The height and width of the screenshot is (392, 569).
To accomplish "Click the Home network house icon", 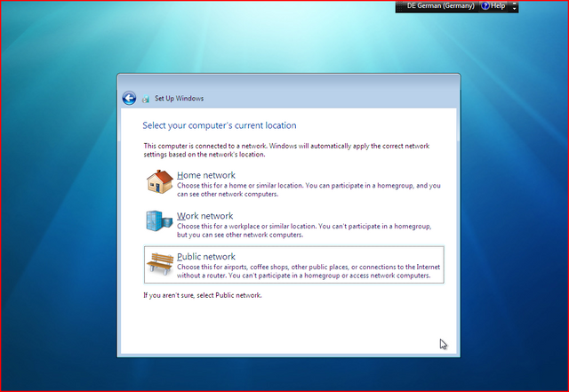I will coord(160,181).
